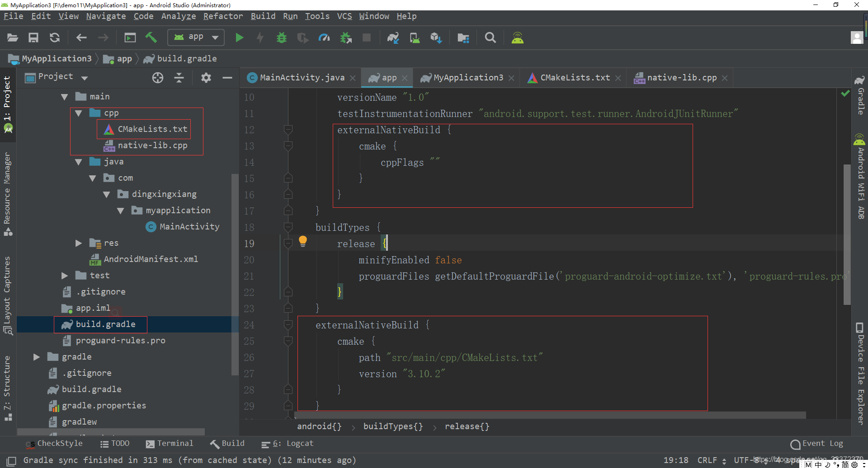Click the Synchronize refresh icon
Image resolution: width=868 pixels, height=468 pixels.
click(55, 37)
